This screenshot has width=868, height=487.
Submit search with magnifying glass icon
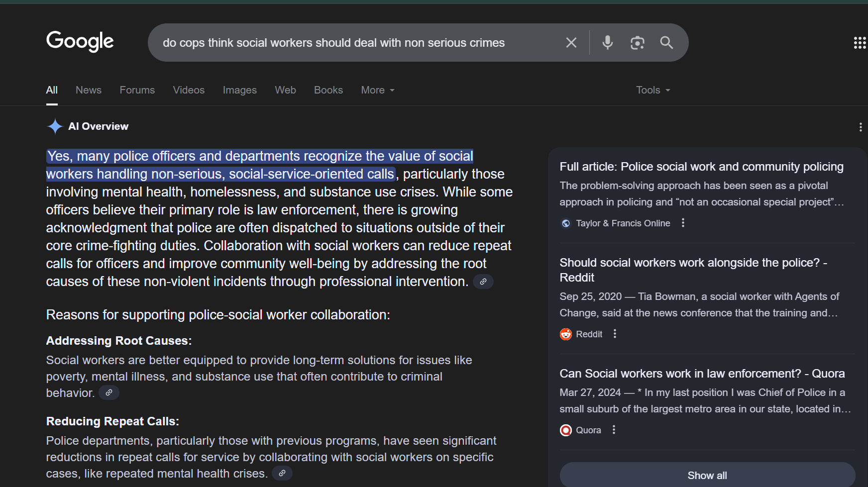(666, 43)
